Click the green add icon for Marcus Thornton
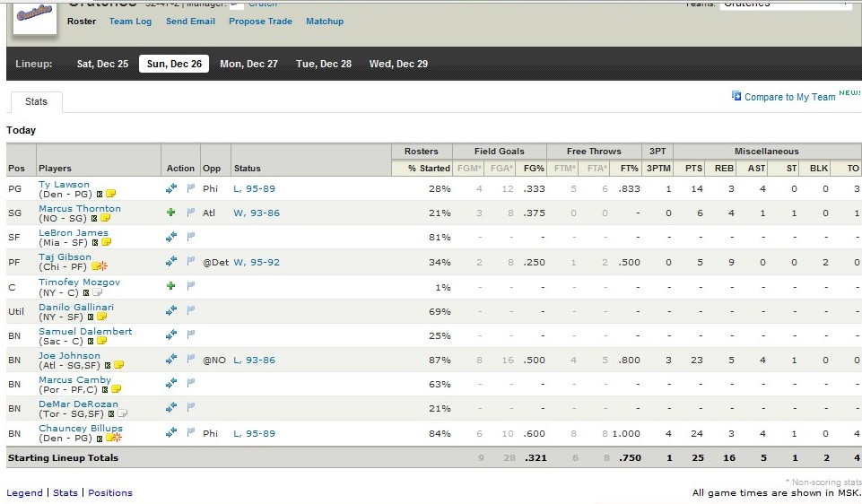Viewport: 862px width, 504px height. tap(171, 213)
